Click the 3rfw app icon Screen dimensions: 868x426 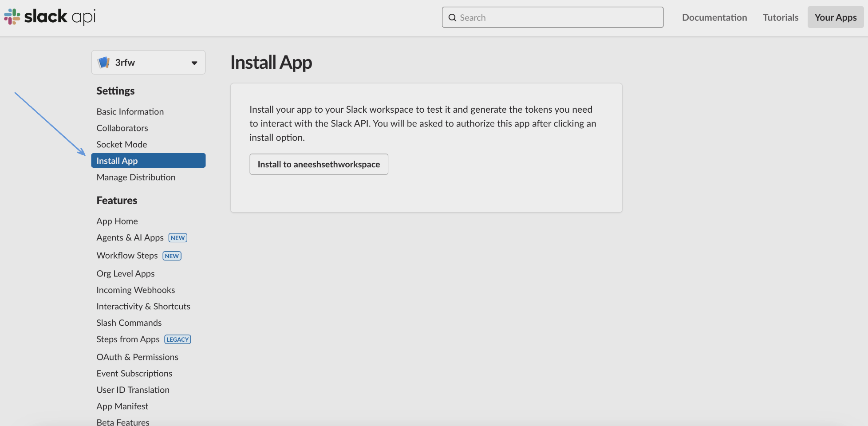pyautogui.click(x=104, y=63)
